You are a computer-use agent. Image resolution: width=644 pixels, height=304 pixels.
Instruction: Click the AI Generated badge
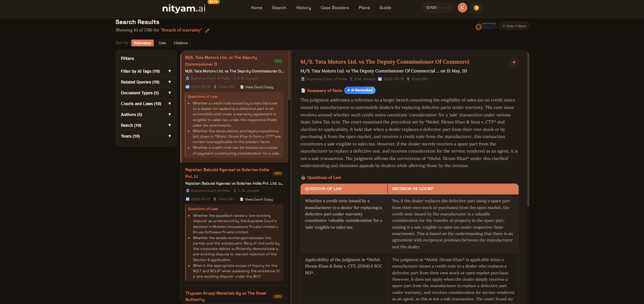(x=360, y=90)
